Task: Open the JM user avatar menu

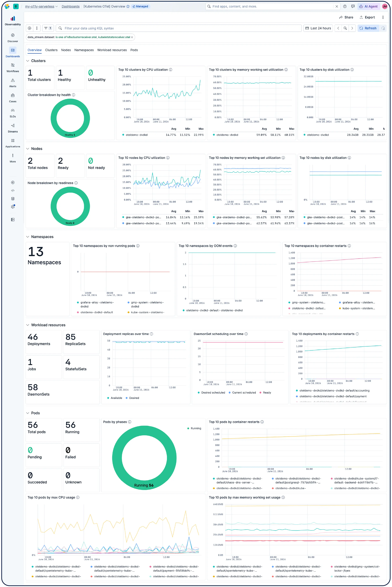Action: point(384,7)
